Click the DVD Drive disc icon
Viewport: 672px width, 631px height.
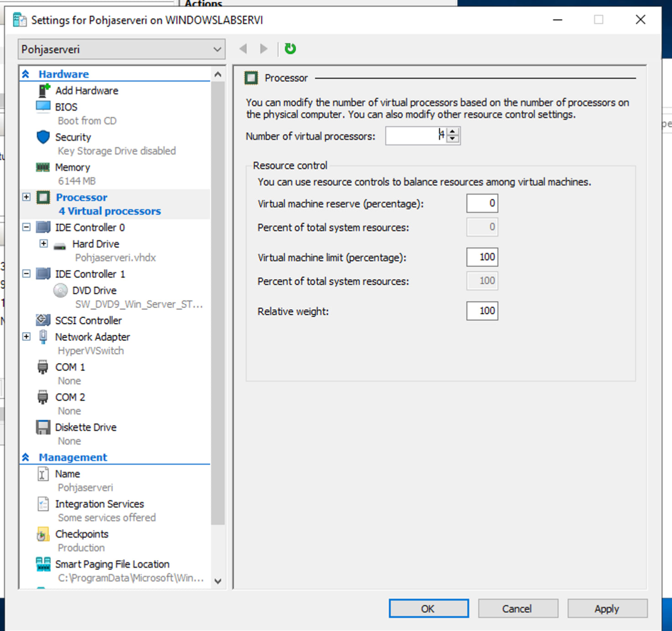pos(60,290)
